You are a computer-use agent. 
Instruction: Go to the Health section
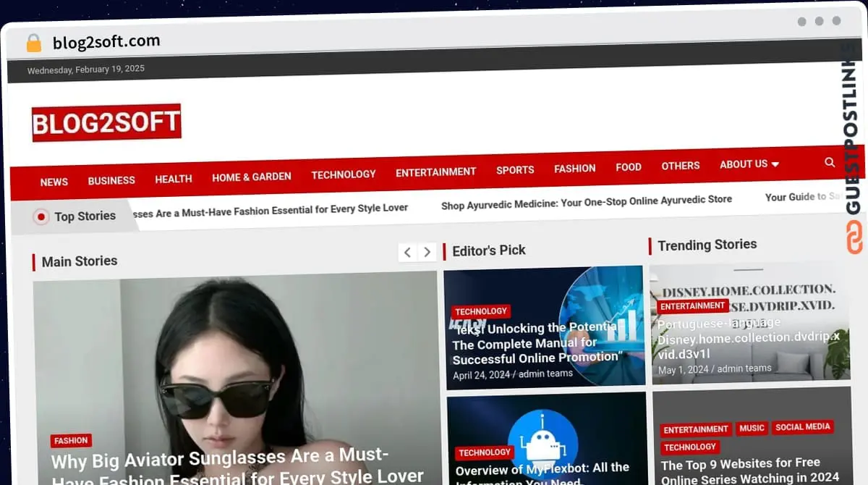pyautogui.click(x=174, y=179)
